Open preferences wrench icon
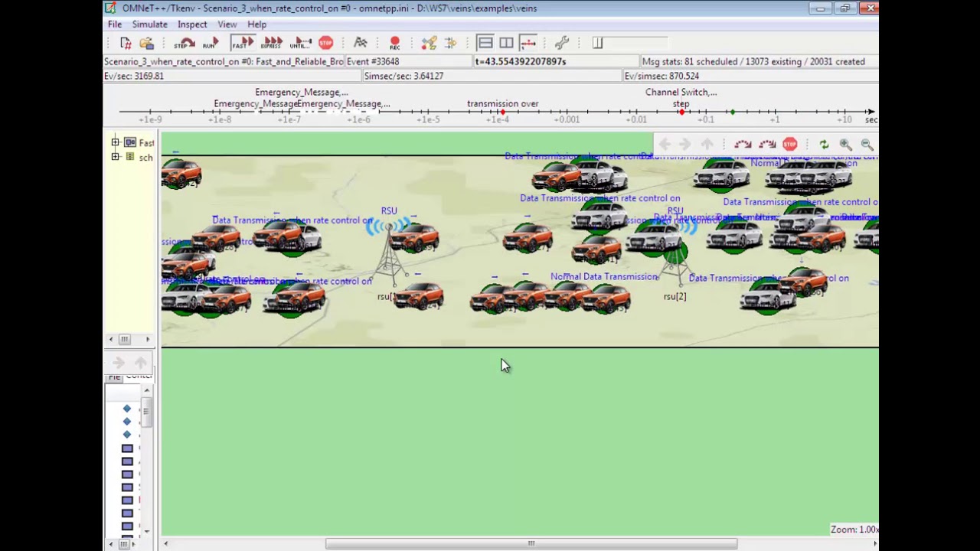The width and height of the screenshot is (980, 551). 562,43
